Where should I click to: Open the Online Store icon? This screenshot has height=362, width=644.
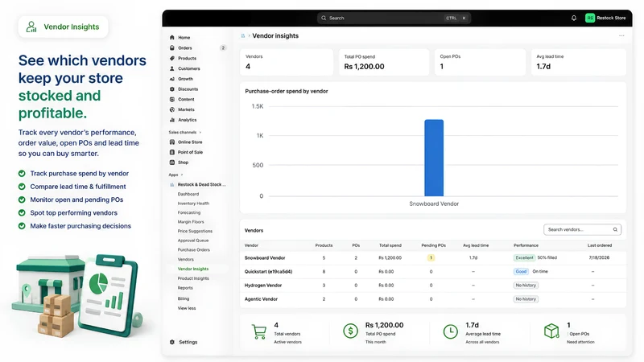point(172,142)
